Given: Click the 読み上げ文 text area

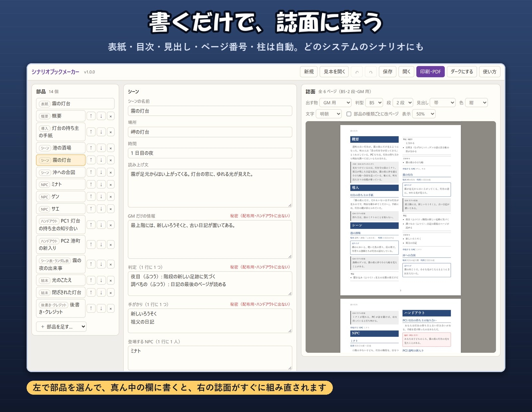Looking at the screenshot, I should click(210, 188).
